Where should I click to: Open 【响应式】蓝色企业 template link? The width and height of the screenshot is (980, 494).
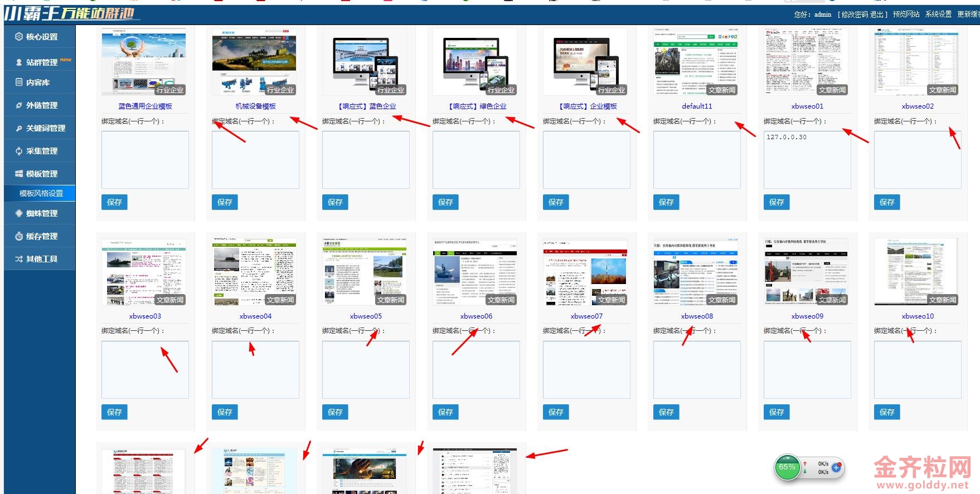tap(366, 106)
